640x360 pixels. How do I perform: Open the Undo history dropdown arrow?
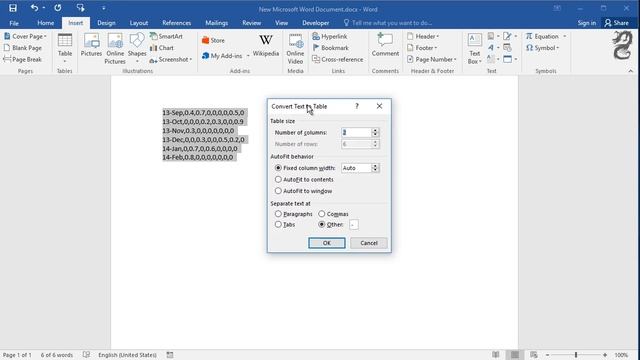pyautogui.click(x=44, y=8)
